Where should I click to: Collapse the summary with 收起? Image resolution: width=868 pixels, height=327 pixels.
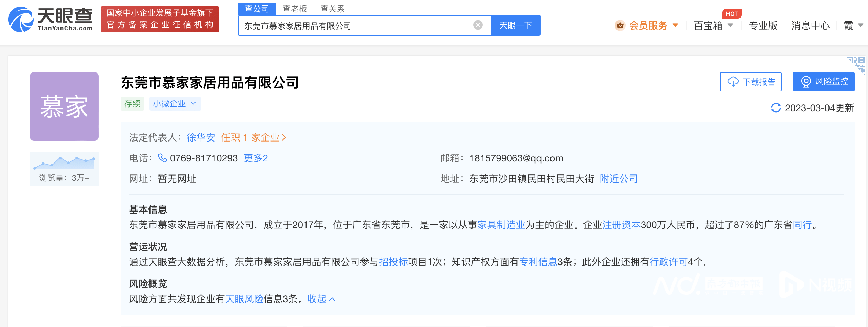[x=321, y=299]
